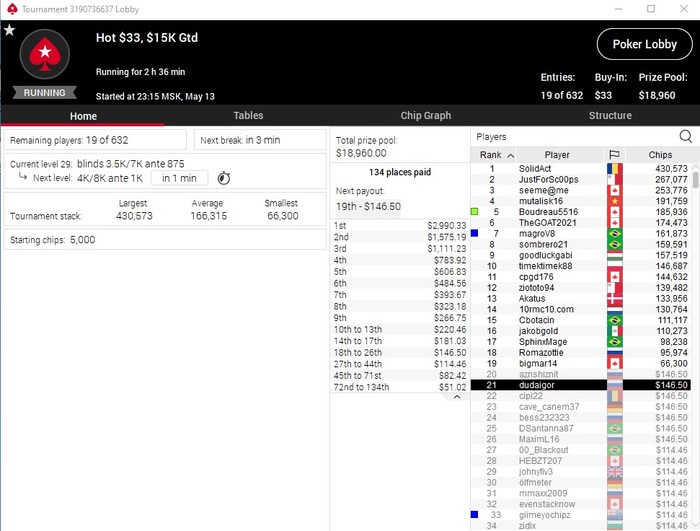Sort players by Rank column
700x531 pixels.
pos(493,155)
